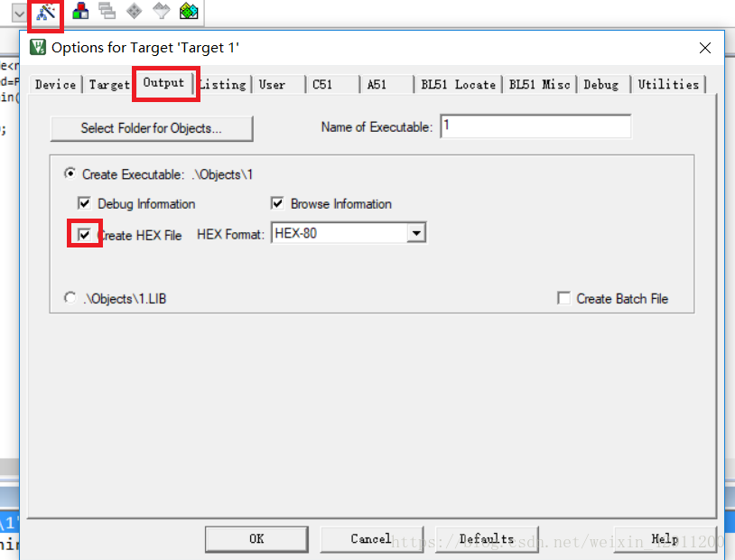Toggle the Browse Information checkbox
735x560 pixels.
click(x=277, y=203)
